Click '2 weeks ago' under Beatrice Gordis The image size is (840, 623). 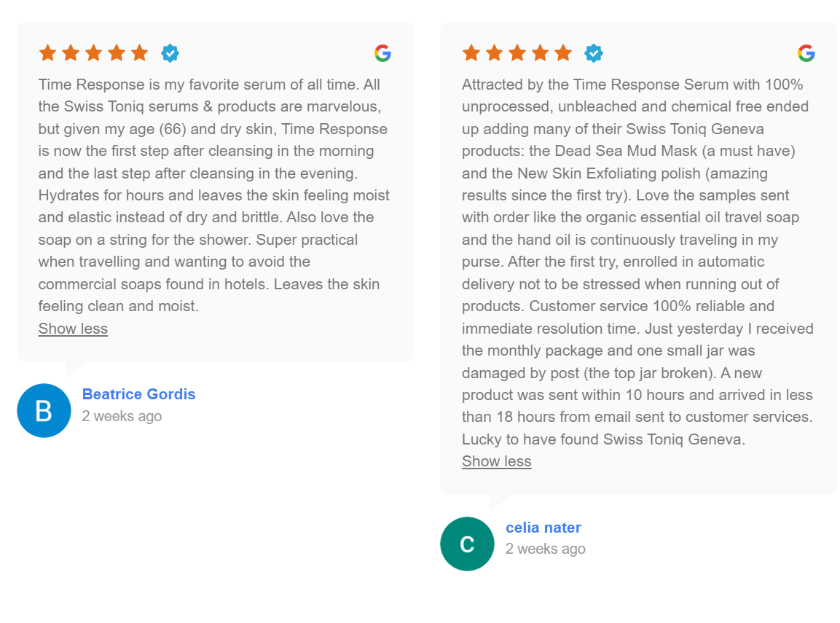122,416
